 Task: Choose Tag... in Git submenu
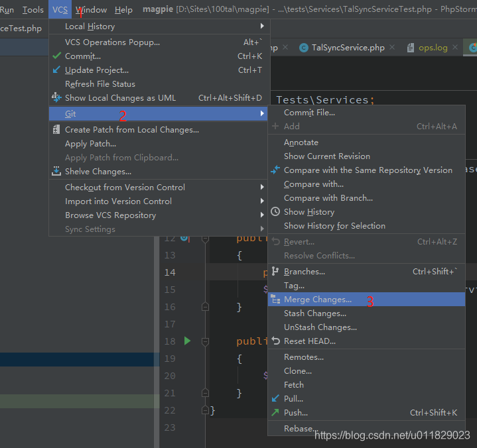tap(367, 286)
